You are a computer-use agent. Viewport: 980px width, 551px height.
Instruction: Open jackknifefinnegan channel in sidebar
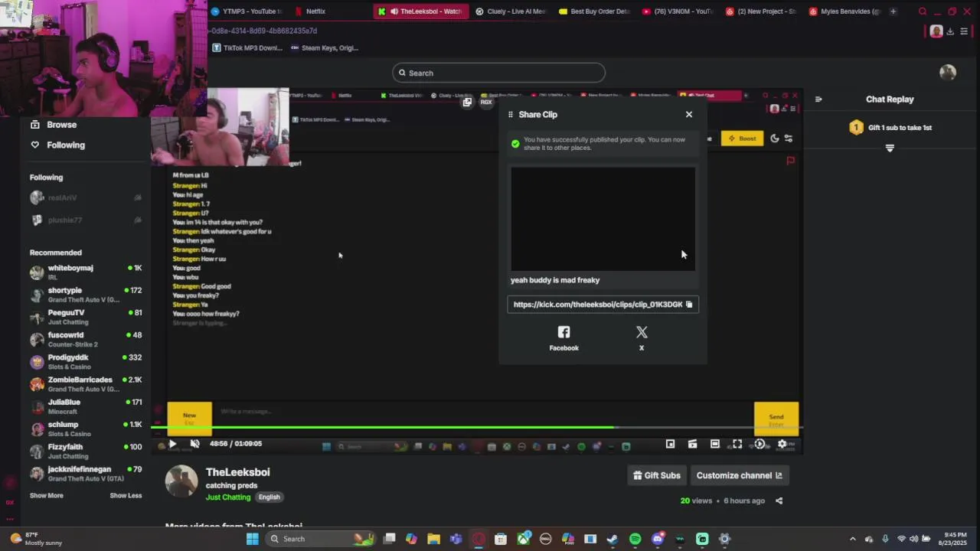point(86,473)
